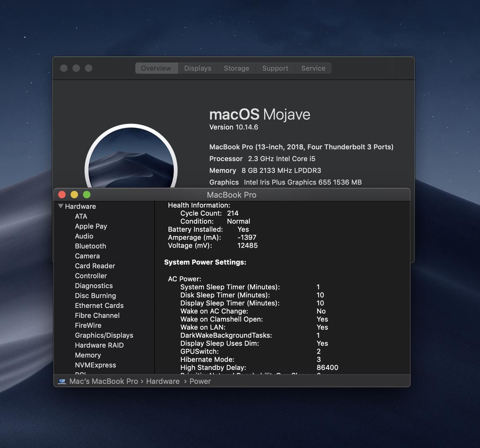480x448 pixels.
Task: Select Diagnostics in the Hardware list
Action: [x=94, y=286]
